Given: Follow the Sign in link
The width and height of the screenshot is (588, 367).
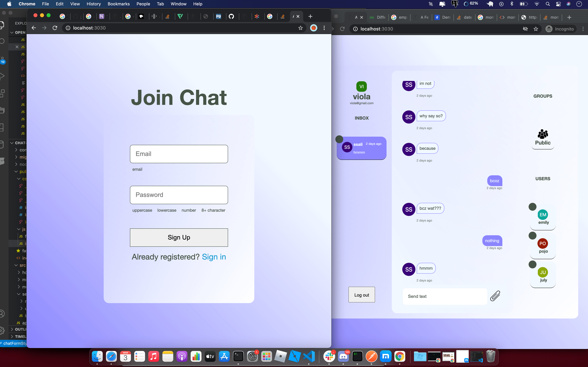Looking at the screenshot, I should coord(214,257).
